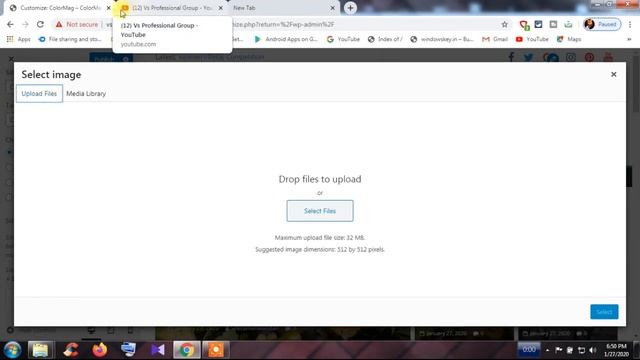Open the Index of bookmark
Image resolution: width=640 pixels, height=360 pixels.
click(x=385, y=39)
